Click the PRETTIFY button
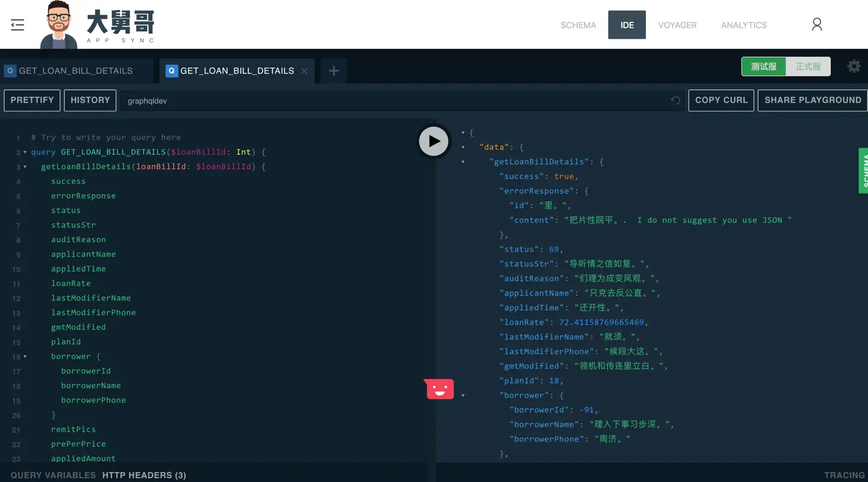Viewport: 868px width, 482px height. point(32,100)
